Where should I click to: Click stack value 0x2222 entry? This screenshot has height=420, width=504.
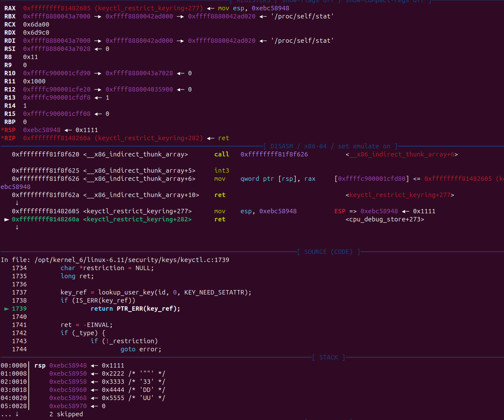point(113,373)
